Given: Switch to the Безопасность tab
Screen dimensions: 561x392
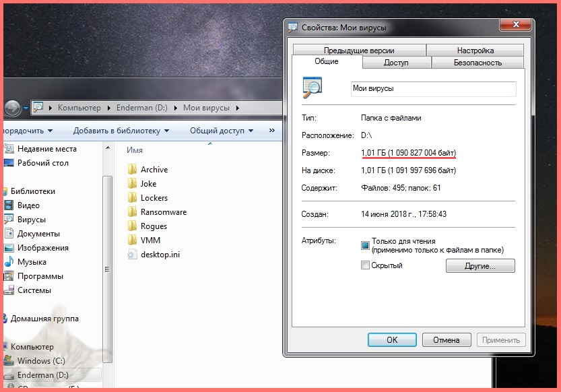Looking at the screenshot, I should click(x=477, y=62).
